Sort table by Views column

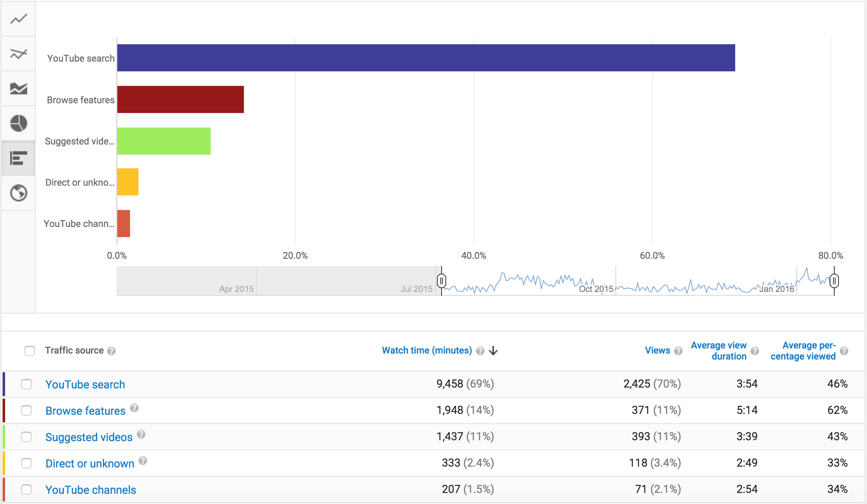click(657, 351)
